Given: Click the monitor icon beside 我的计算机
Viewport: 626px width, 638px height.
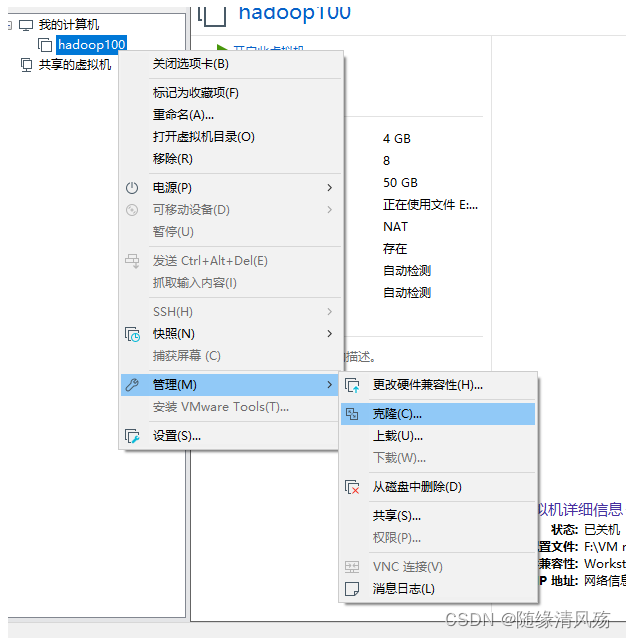Looking at the screenshot, I should coord(26,25).
